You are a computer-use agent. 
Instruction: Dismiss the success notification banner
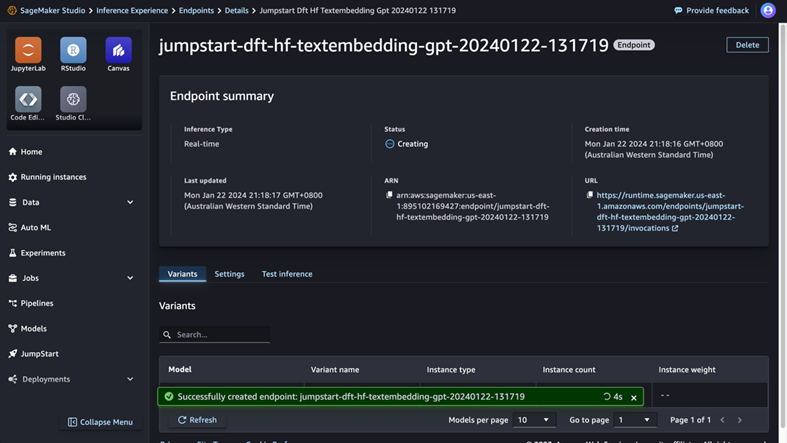pyautogui.click(x=634, y=397)
